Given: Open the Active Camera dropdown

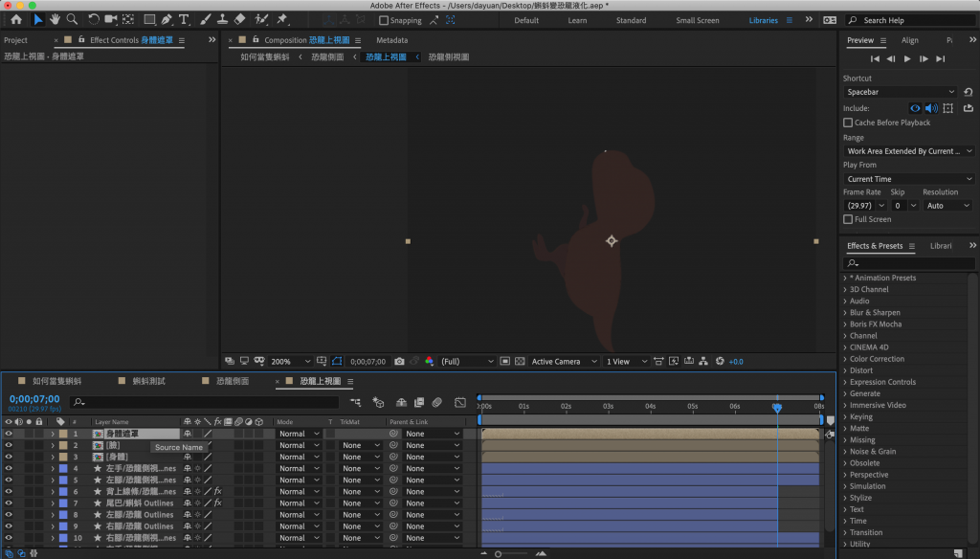Looking at the screenshot, I should 564,362.
